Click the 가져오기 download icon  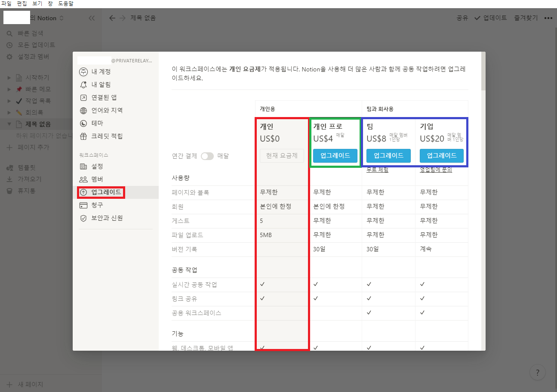pyautogui.click(x=9, y=179)
